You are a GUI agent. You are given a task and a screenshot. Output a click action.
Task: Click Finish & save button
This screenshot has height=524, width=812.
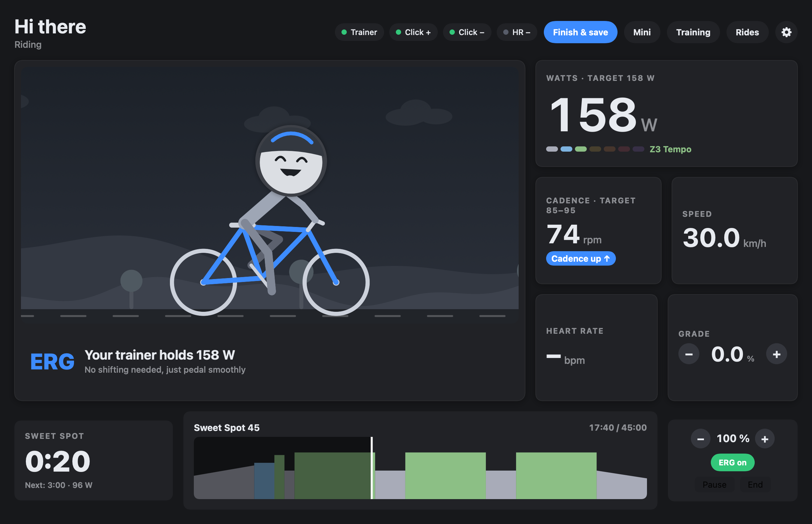[580, 32]
